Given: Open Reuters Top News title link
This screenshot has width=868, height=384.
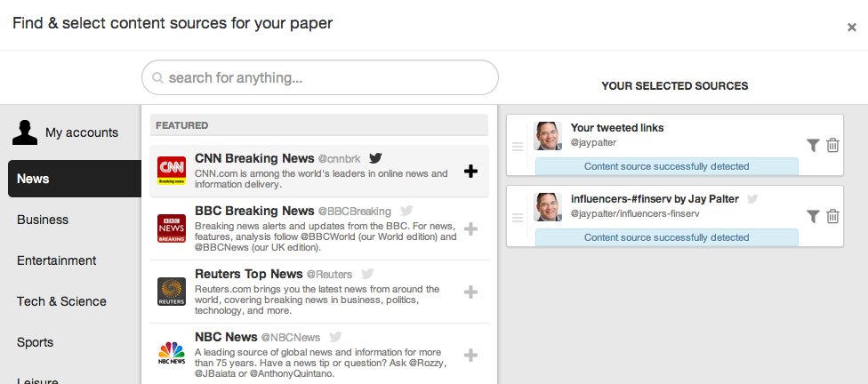Looking at the screenshot, I should [x=248, y=274].
